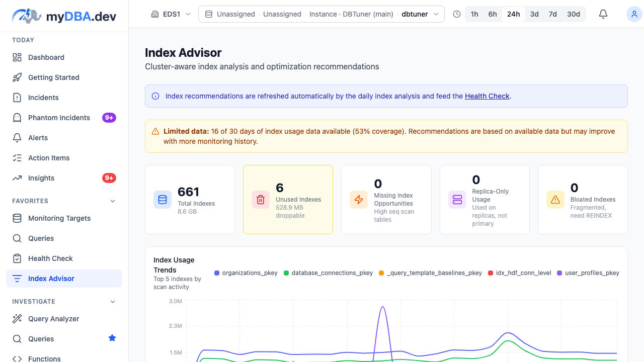Toggle organizations_pkey legend series
644x362 pixels.
click(x=246, y=273)
